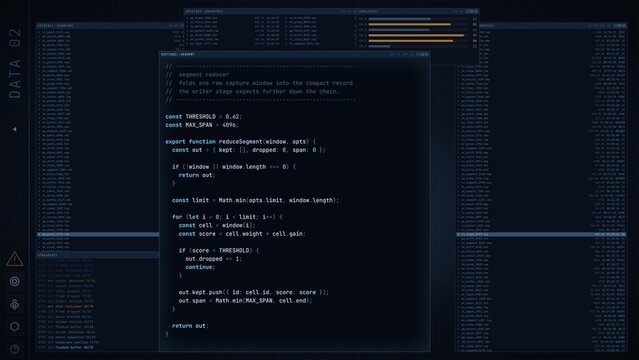Image resolution: width=639 pixels, height=360 pixels.
Task: Click 'out.span = Math.min(MAX_SPAN, cell.end);' line
Action: pyautogui.click(x=245, y=300)
